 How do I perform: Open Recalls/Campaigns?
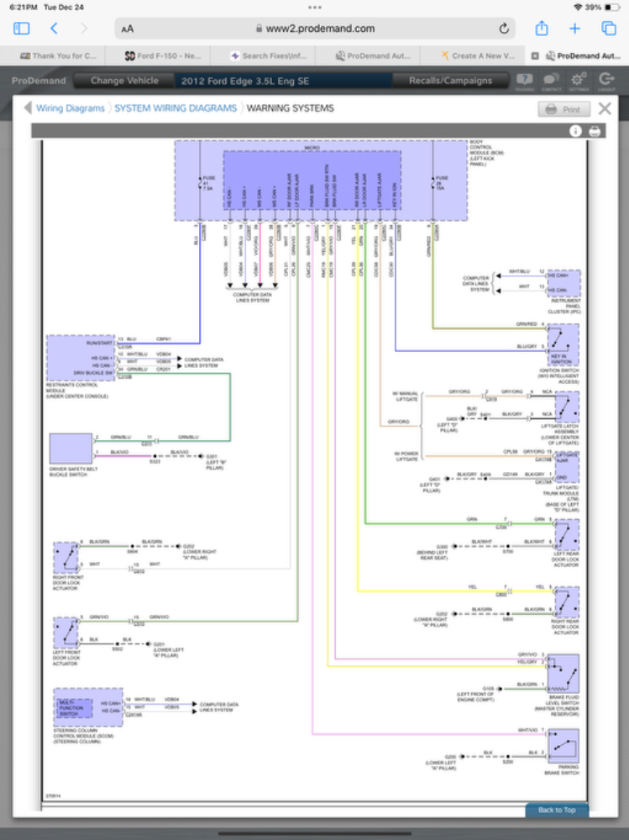point(451,81)
